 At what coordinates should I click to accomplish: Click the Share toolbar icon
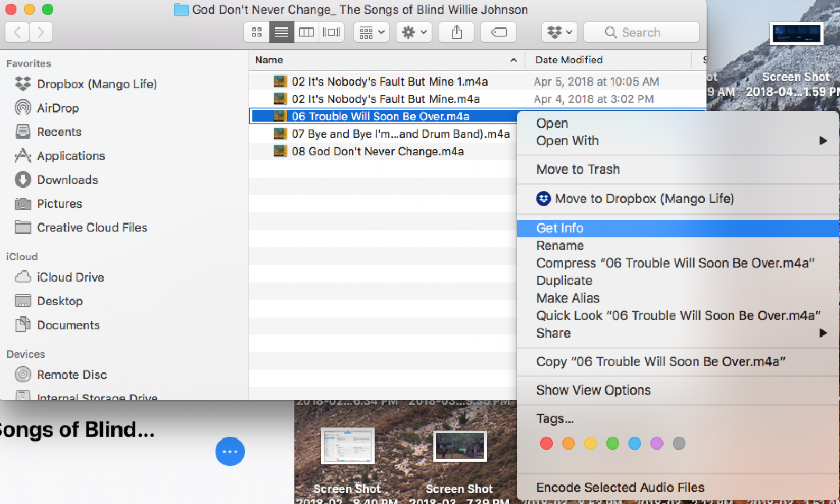456,32
